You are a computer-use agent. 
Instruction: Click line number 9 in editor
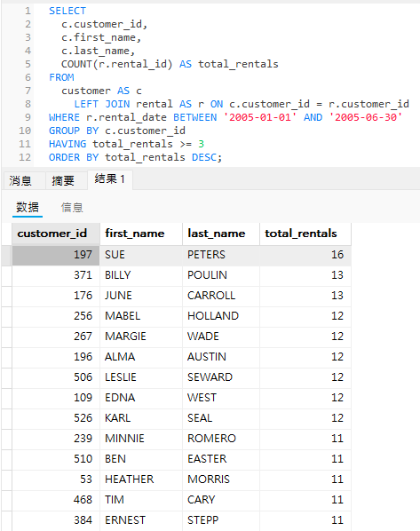(28, 117)
